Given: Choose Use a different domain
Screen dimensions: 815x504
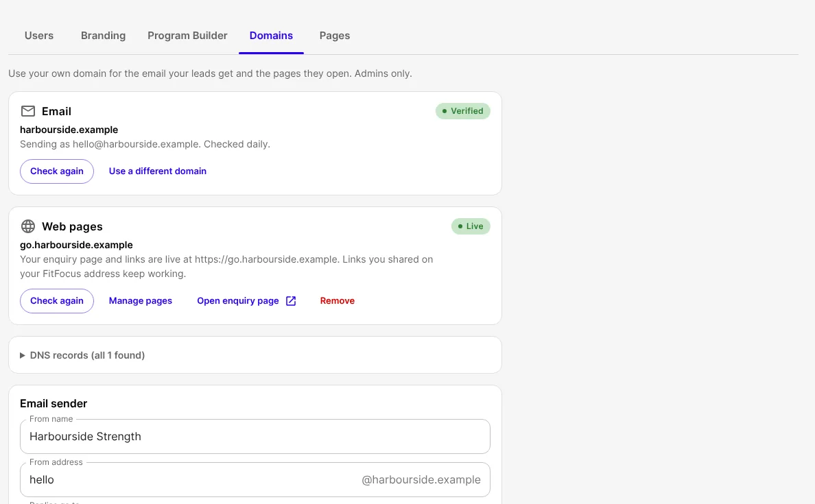Looking at the screenshot, I should 158,171.
